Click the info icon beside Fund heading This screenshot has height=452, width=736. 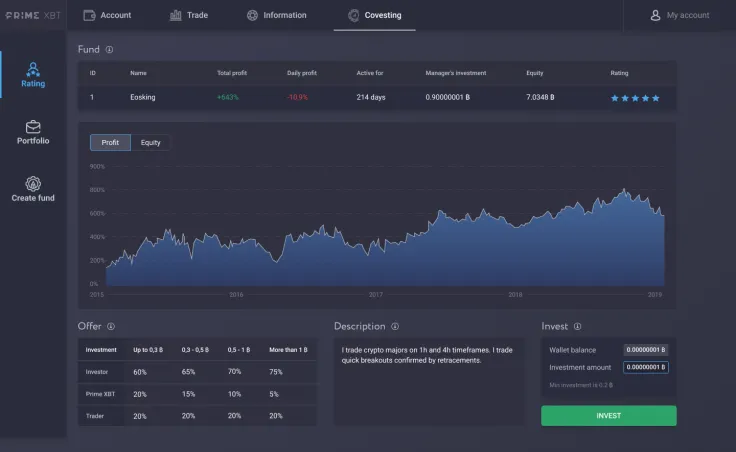coord(110,49)
